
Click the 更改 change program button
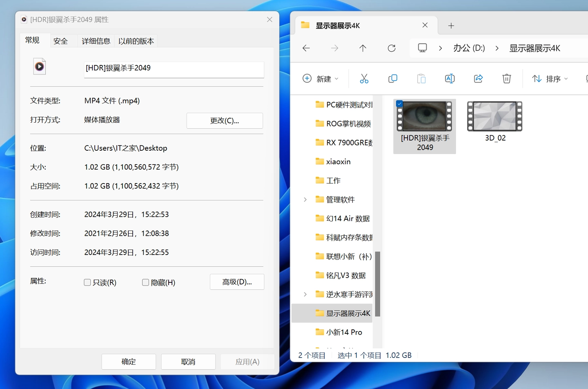coord(225,121)
